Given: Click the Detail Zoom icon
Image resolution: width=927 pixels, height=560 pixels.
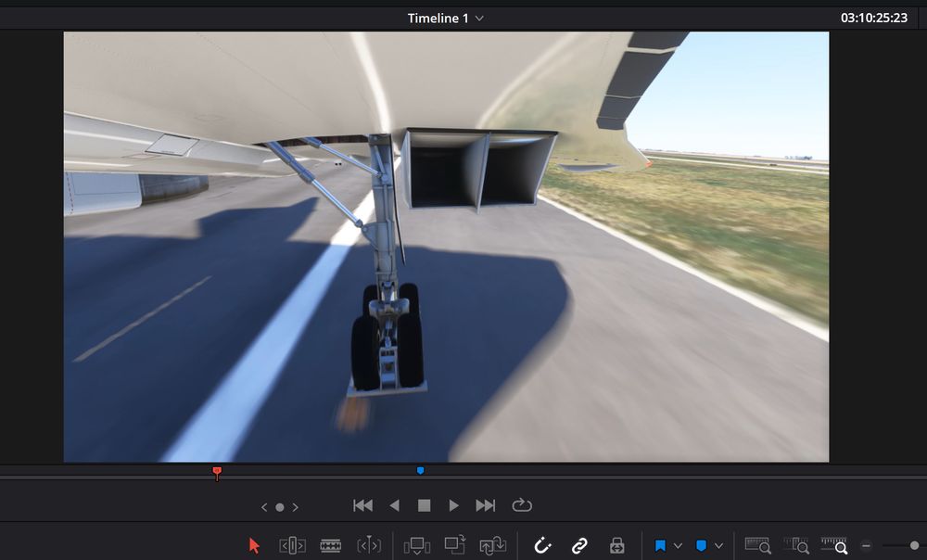Looking at the screenshot, I should 796,545.
